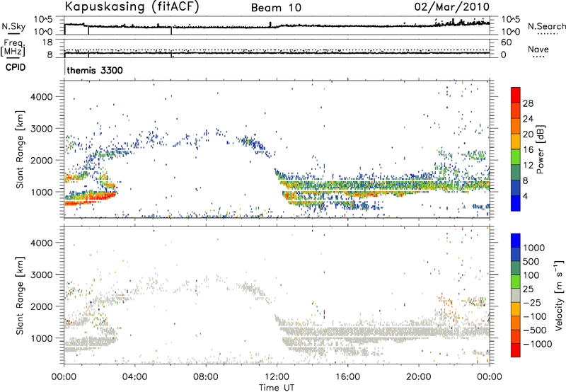The width and height of the screenshot is (566, 392).
Task: Click the 24 tick on Power color bar
Action: tap(528, 119)
